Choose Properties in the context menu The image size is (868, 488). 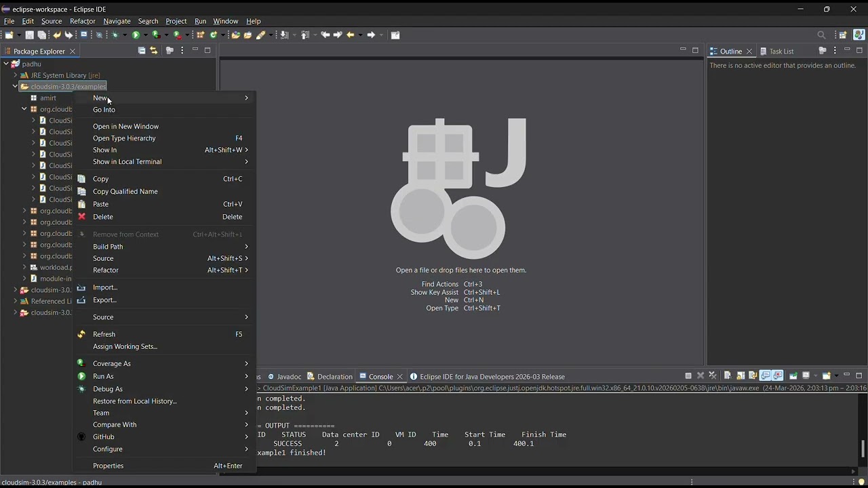coord(108,466)
